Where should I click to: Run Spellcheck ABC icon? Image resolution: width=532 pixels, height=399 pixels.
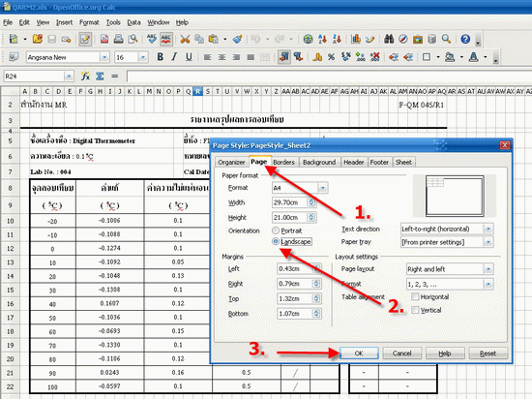[x=152, y=39]
